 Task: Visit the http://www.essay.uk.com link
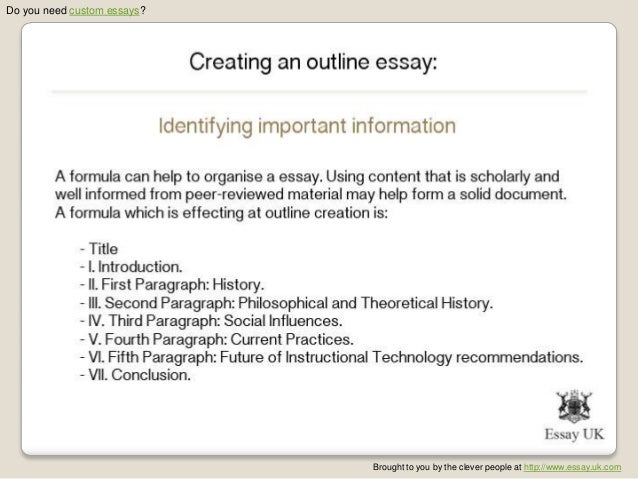572,467
